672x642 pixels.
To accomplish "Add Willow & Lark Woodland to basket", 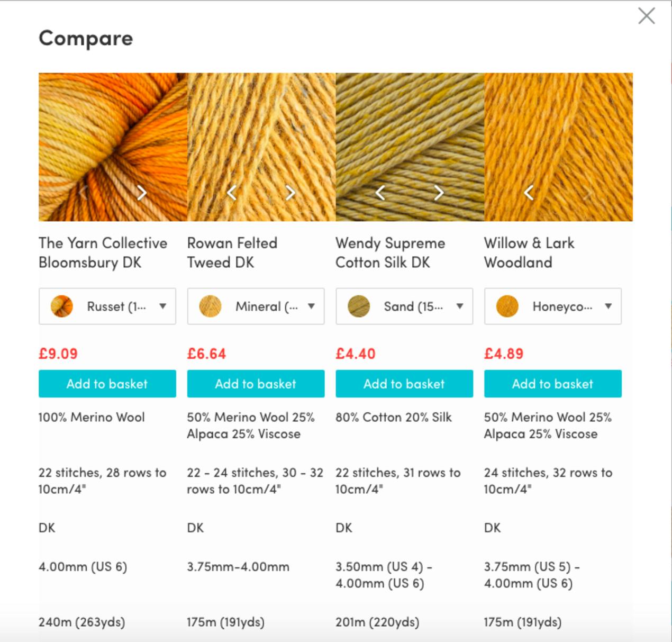I will pyautogui.click(x=553, y=384).
